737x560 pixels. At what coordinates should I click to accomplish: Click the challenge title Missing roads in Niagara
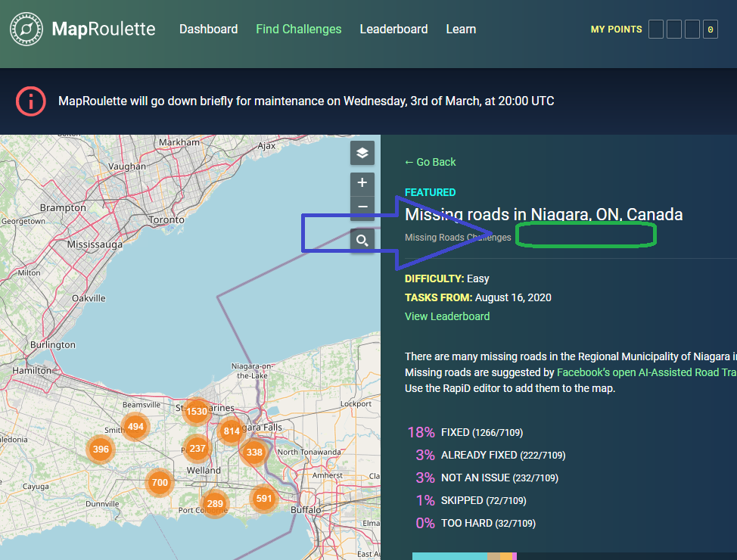pyautogui.click(x=544, y=214)
